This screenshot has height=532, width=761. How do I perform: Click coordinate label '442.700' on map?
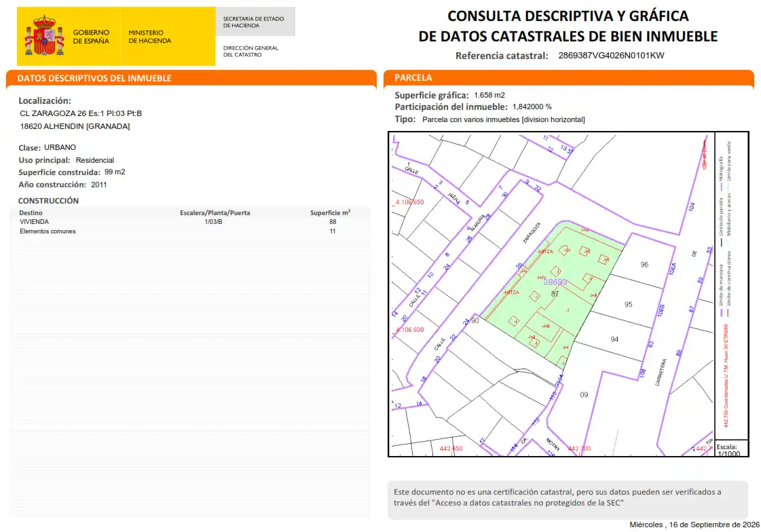click(x=579, y=449)
